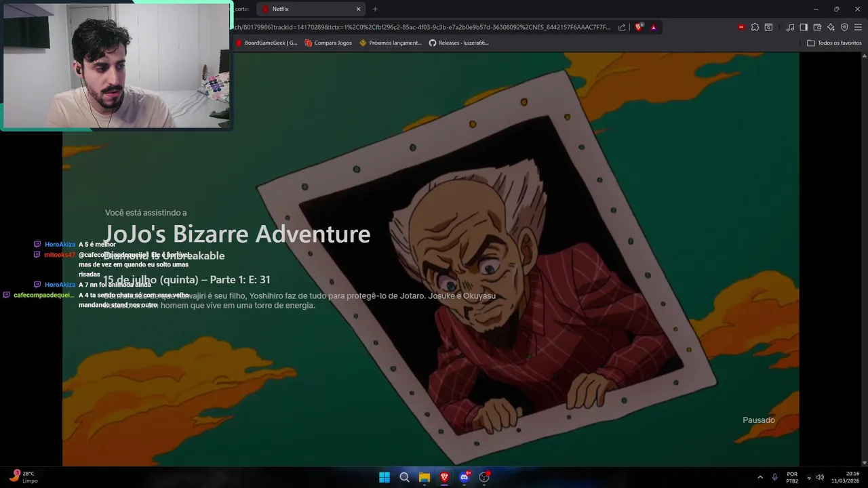This screenshot has width=868, height=488.
Task: Open the Windows Start menu
Action: point(384,477)
